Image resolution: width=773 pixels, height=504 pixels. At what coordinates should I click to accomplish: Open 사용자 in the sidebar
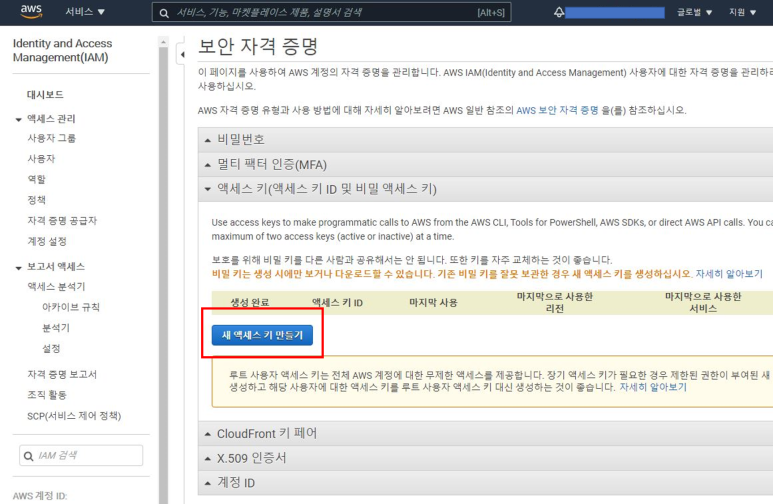point(41,159)
